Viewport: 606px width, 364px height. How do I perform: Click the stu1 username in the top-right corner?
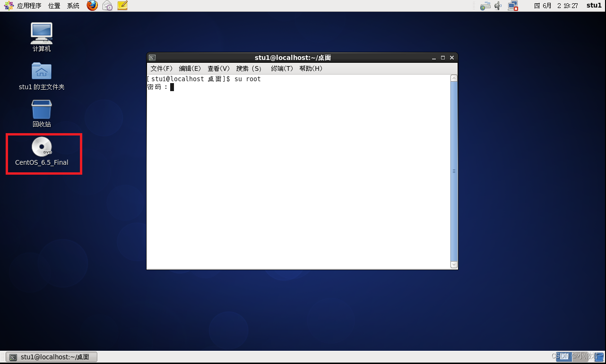click(594, 5)
